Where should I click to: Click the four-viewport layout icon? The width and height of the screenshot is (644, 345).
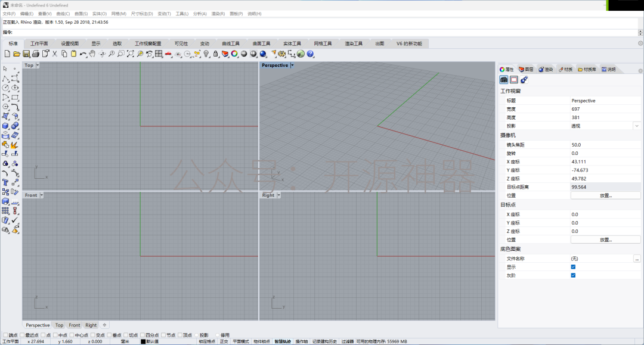(159, 54)
